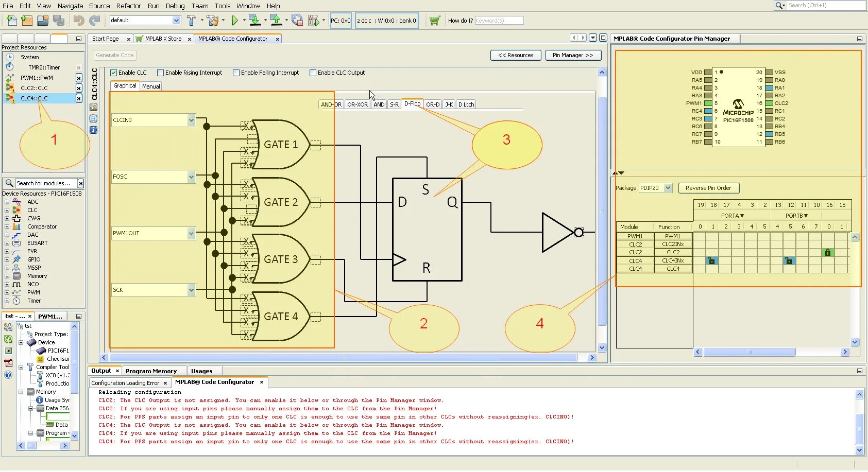Image resolution: width=868 pixels, height=472 pixels.
Task: Click the green Run Project arrow
Action: coord(235,21)
